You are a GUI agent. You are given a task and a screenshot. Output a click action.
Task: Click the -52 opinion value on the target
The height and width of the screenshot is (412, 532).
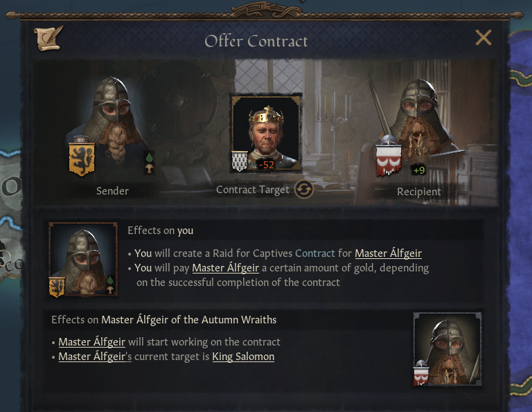click(x=267, y=165)
